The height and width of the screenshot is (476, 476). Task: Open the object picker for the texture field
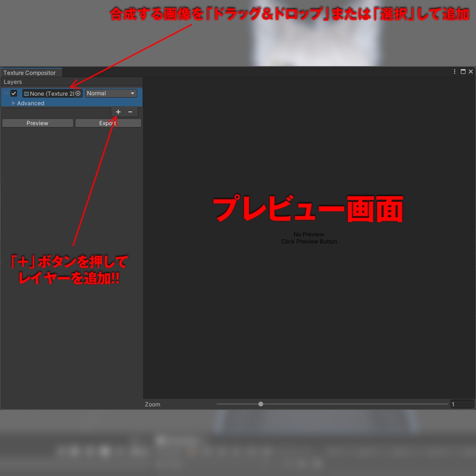click(x=78, y=93)
